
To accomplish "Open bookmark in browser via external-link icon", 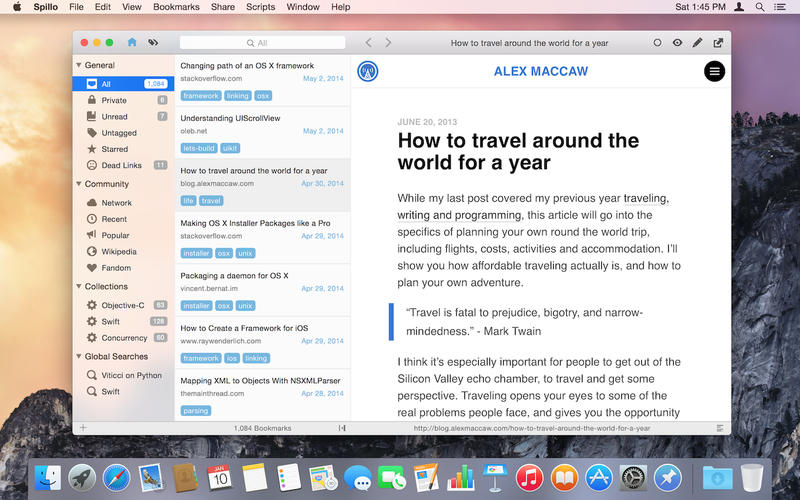I will click(x=717, y=43).
